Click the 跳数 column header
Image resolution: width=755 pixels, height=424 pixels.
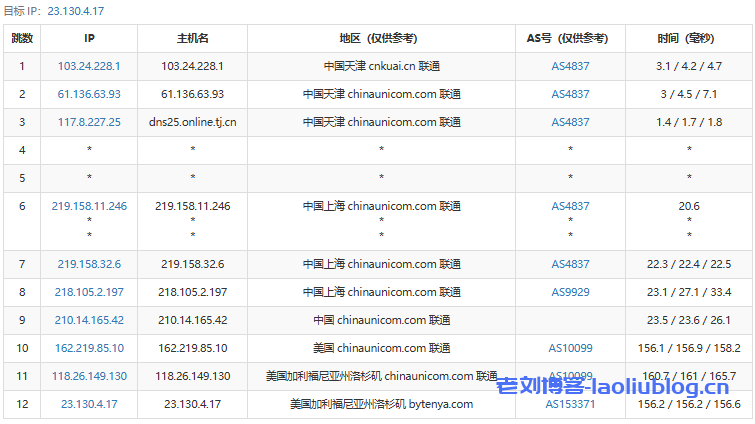[22, 38]
